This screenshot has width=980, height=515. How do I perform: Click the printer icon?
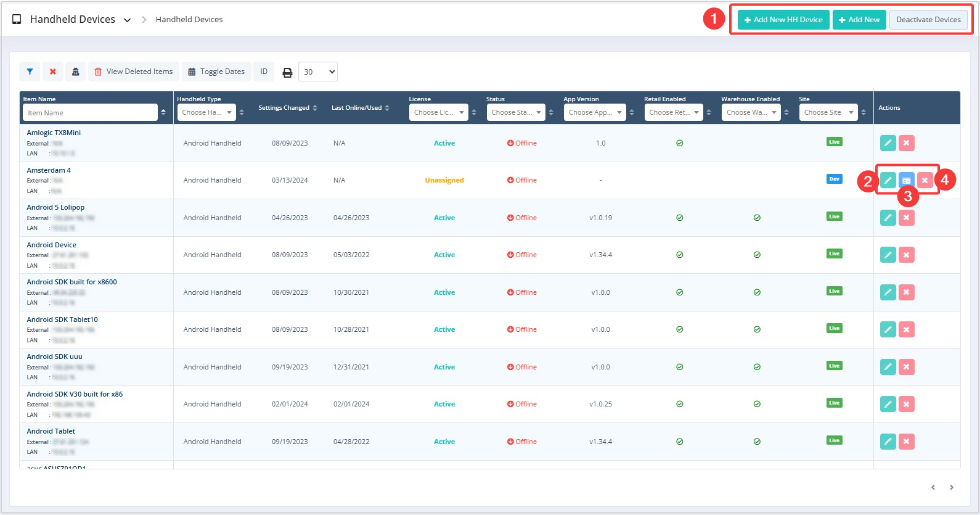click(x=287, y=72)
